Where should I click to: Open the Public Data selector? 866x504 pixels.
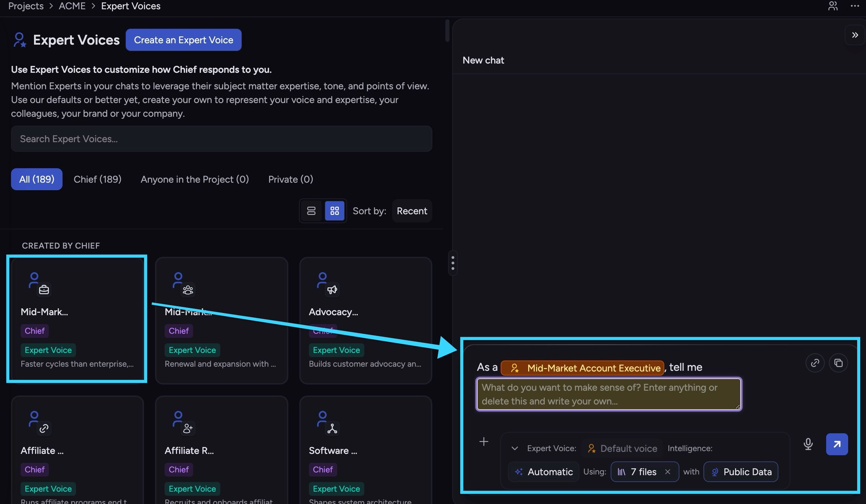coord(741,472)
